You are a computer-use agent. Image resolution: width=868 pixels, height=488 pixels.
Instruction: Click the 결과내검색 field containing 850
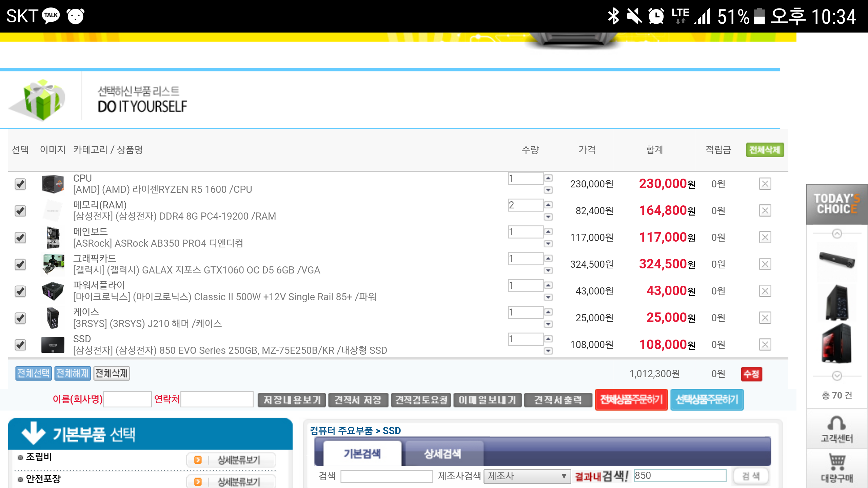[680, 475]
